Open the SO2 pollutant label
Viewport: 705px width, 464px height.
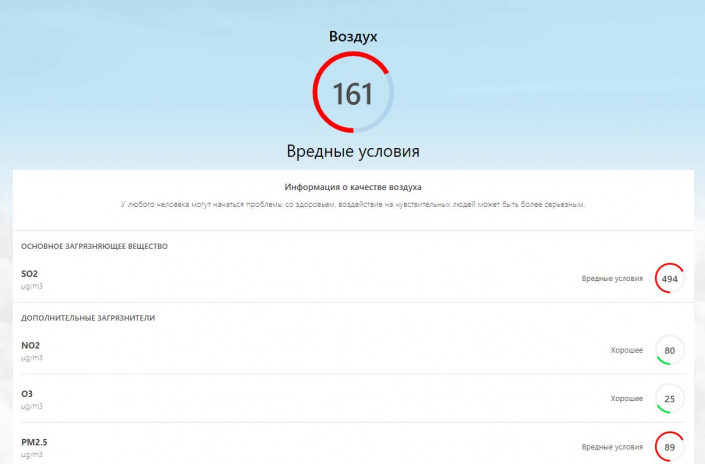(x=29, y=273)
